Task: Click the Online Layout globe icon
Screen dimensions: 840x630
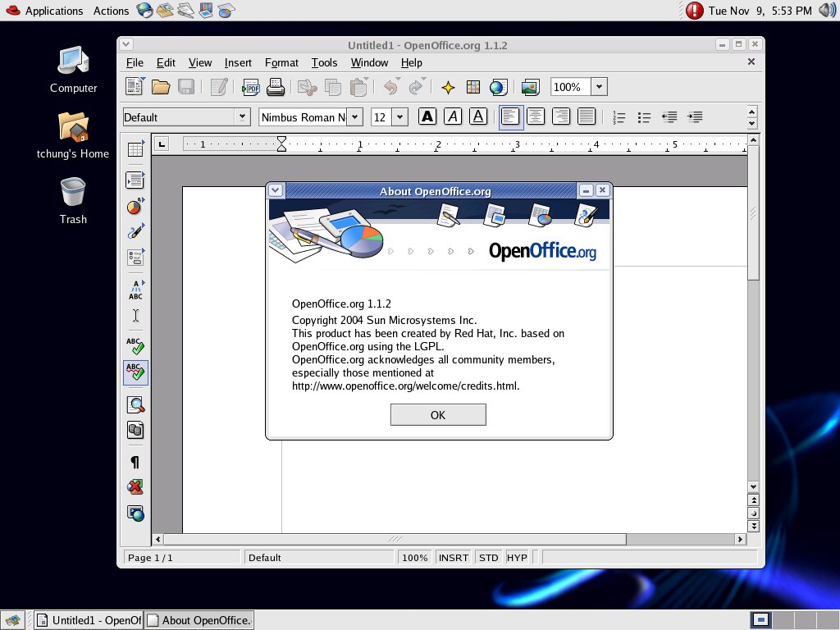Action: tap(135, 514)
